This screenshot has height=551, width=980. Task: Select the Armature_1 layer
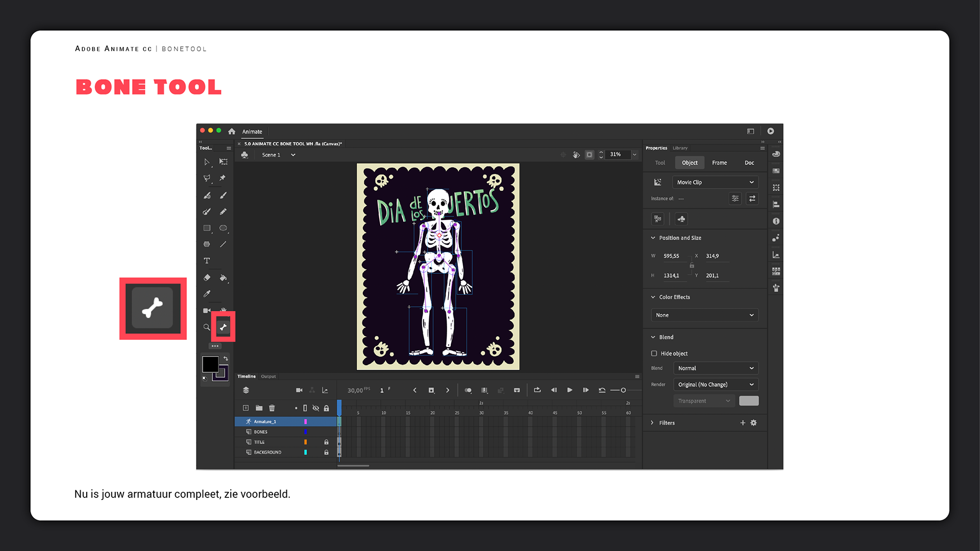265,422
